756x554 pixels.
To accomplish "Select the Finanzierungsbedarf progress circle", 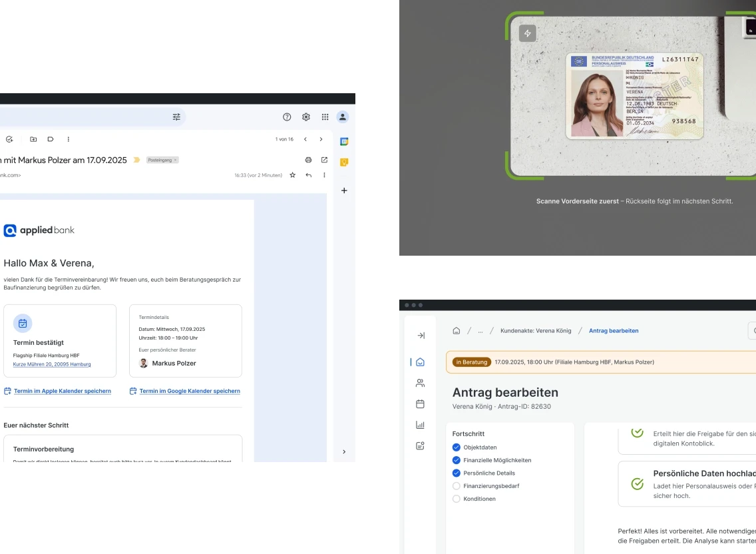I will point(457,485).
